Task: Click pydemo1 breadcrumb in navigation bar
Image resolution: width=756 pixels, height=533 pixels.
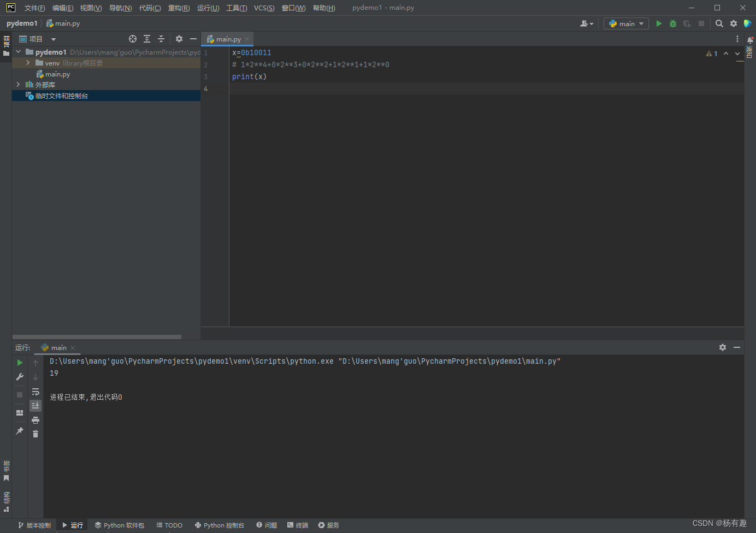Action: click(x=22, y=23)
